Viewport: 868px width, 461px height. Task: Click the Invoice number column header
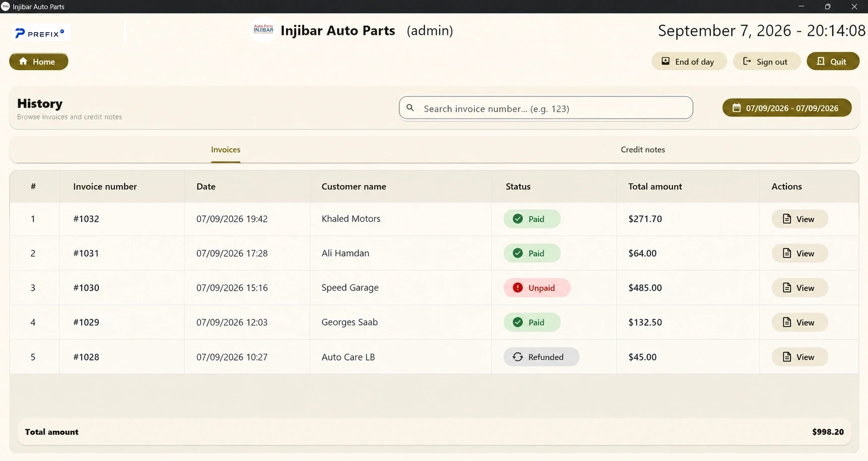105,186
